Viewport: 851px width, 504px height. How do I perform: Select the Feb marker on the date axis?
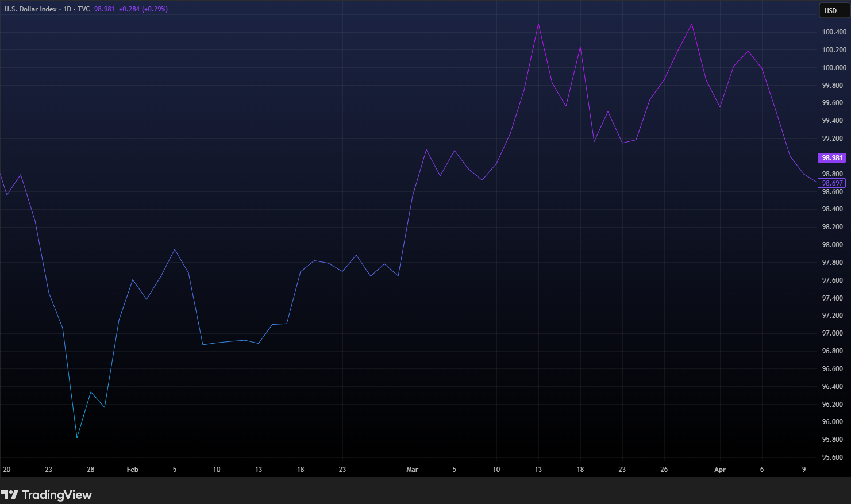[x=132, y=470]
